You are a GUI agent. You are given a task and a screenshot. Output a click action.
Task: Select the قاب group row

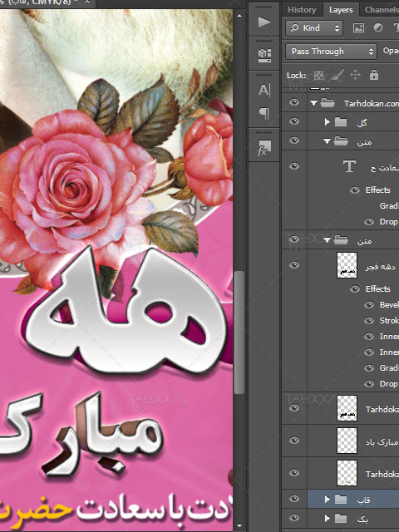353,499
